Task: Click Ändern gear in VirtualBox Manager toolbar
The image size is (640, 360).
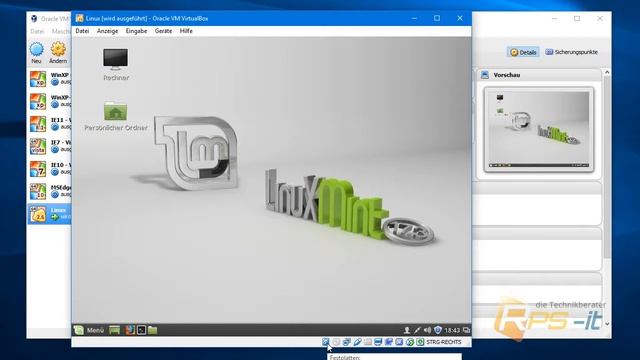Action: (x=58, y=53)
